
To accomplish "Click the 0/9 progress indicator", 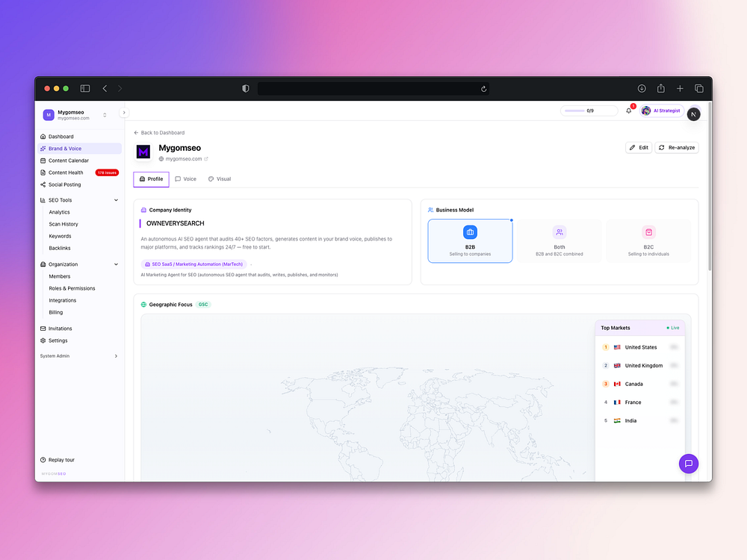I will 589,111.
